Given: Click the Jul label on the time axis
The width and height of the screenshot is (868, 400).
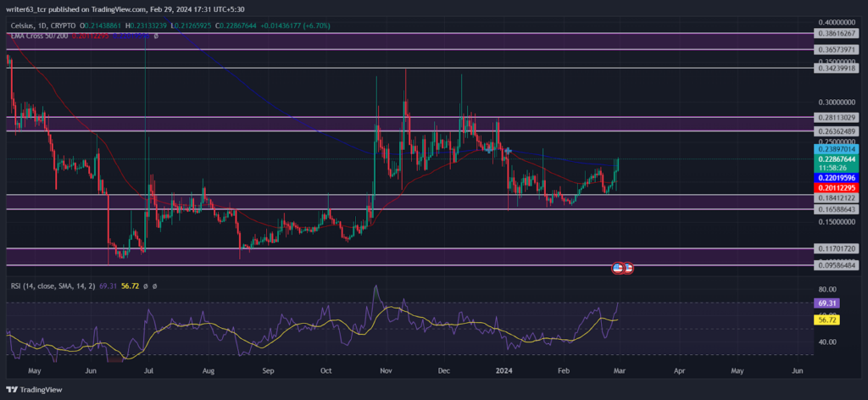Looking at the screenshot, I should 149,371.
